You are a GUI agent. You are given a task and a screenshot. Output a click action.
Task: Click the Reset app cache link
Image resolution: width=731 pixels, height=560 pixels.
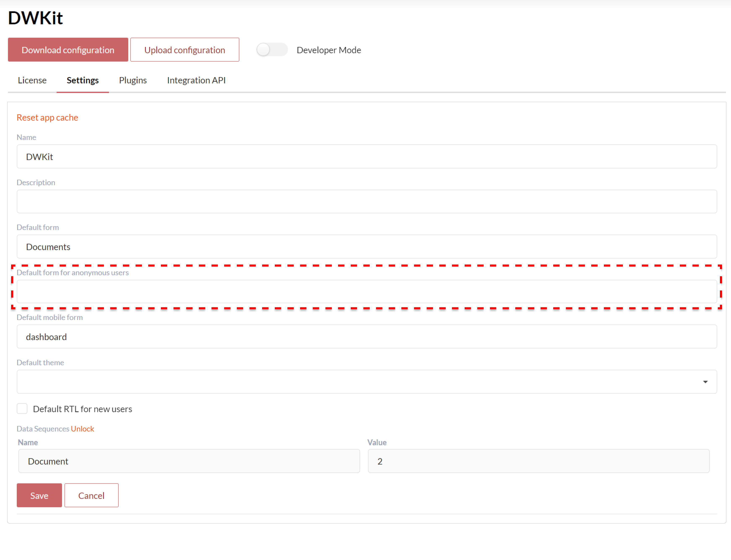pos(47,118)
